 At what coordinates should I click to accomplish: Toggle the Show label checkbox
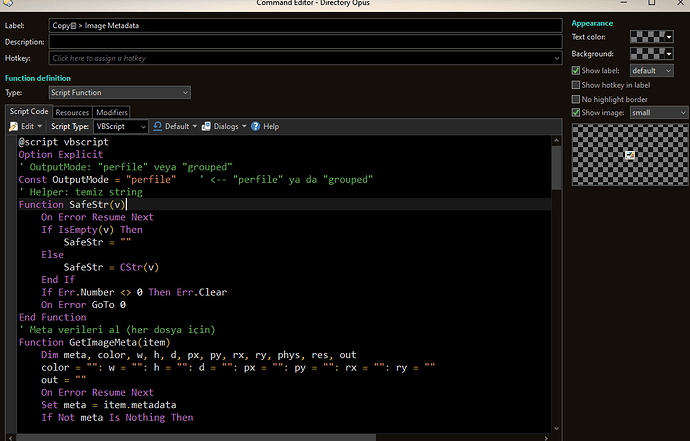coord(575,71)
